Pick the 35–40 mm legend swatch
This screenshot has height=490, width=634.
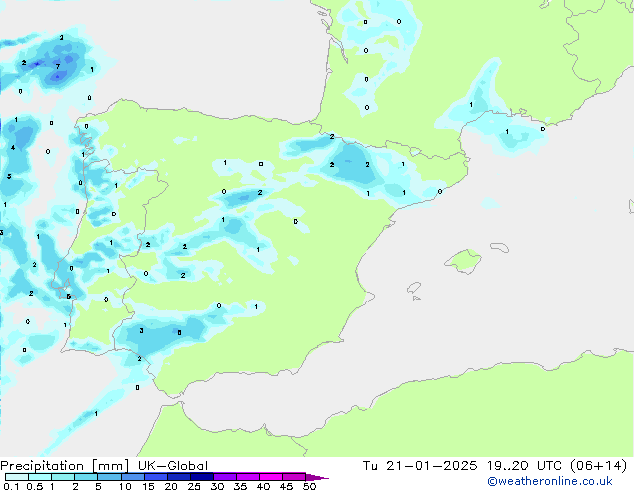click(247, 477)
